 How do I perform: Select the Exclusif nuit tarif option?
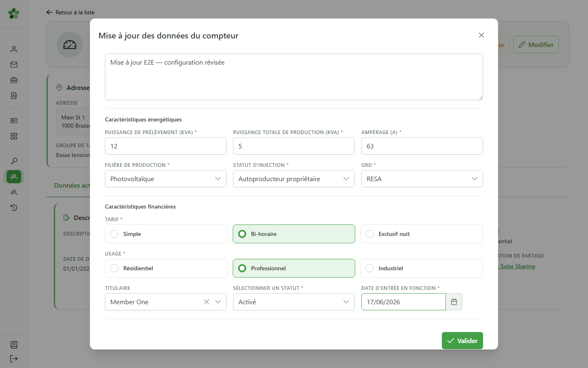tap(421, 234)
